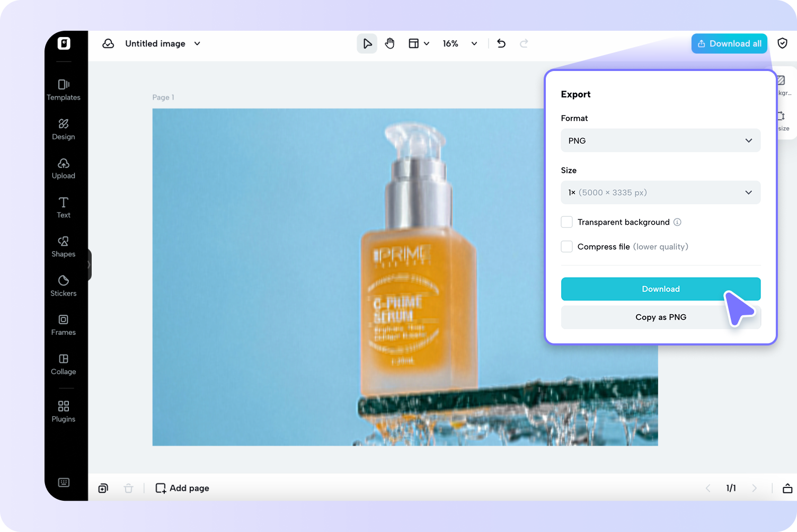
Task: Click the CapCut logo icon
Action: coord(64,43)
